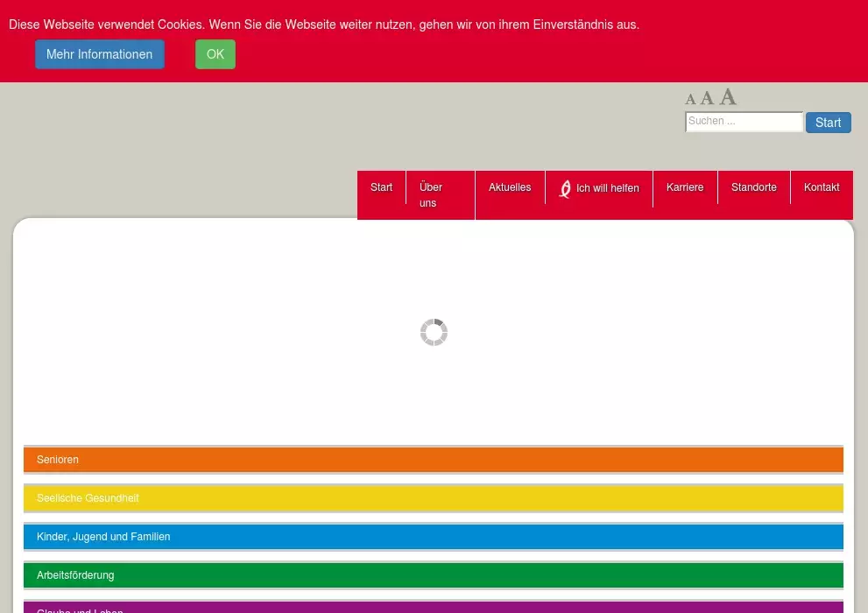
Task: Click the smallest font size A icon
Action: tap(690, 100)
